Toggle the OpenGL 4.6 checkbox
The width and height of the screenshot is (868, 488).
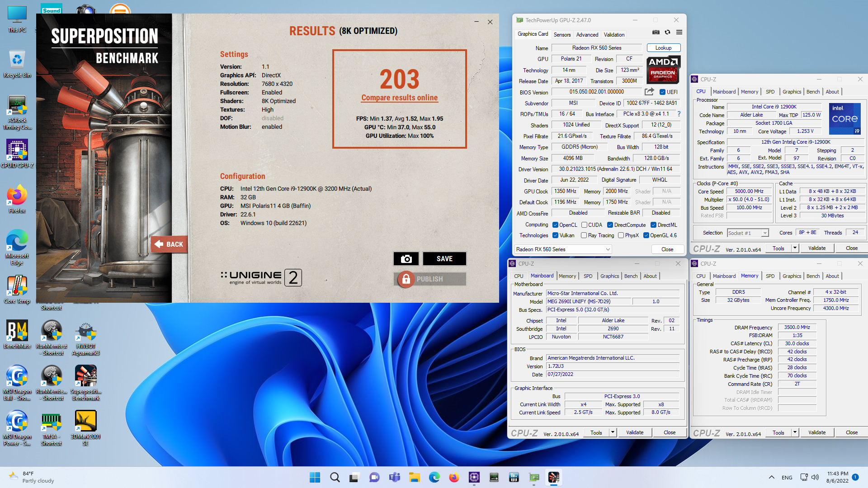click(646, 235)
